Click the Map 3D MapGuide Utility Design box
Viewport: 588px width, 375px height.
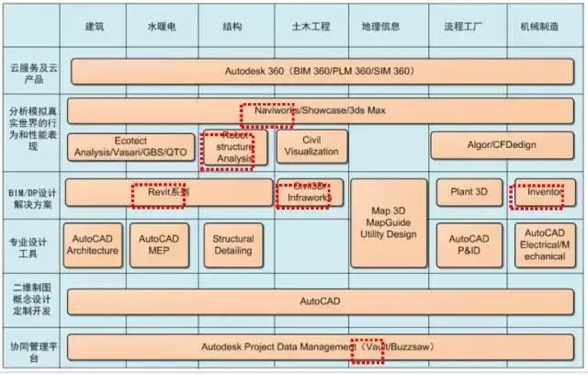389,222
